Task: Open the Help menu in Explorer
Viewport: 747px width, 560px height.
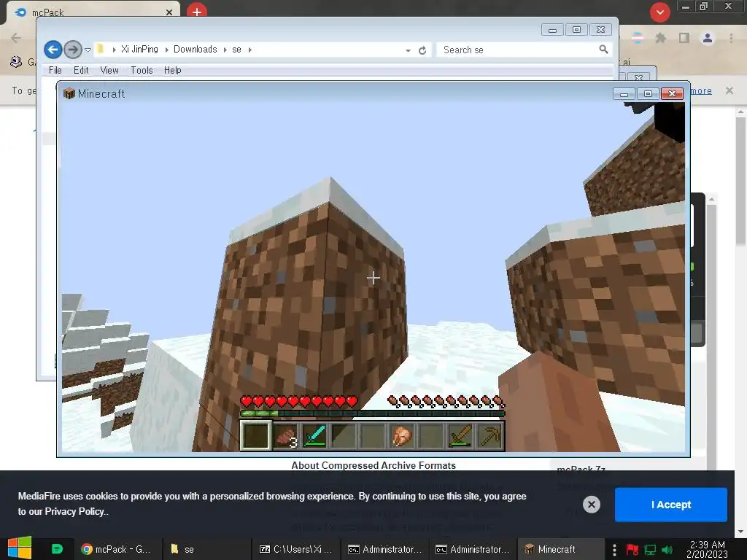Action: (172, 71)
